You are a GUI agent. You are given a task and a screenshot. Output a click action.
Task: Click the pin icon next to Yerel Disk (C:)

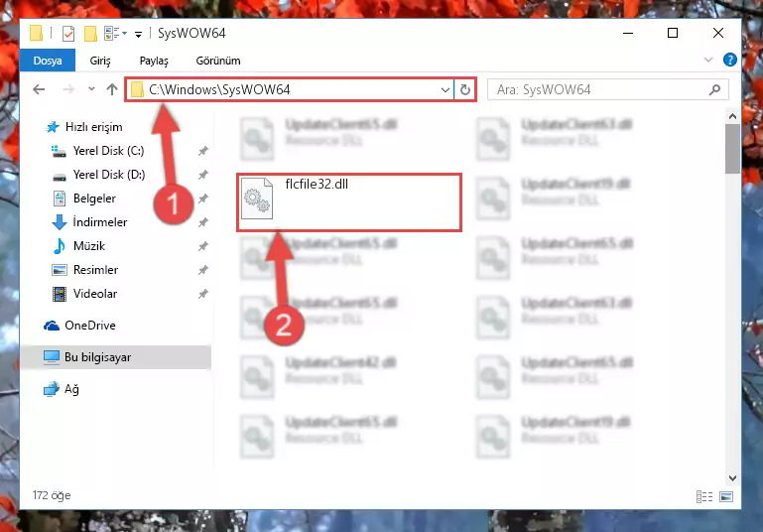(x=203, y=151)
